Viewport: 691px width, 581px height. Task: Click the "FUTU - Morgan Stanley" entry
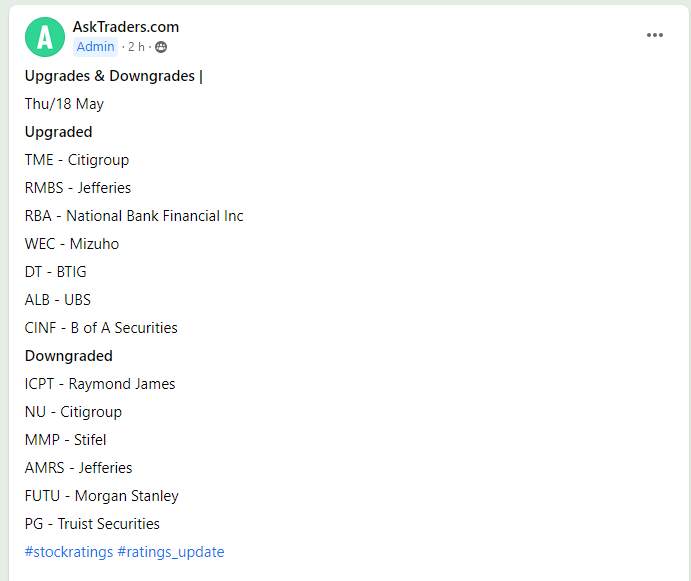click(x=102, y=496)
